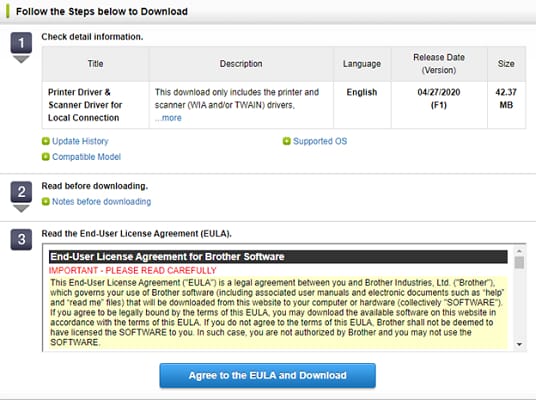The width and height of the screenshot is (536, 400).
Task: Click the EULA box scroll up arrow
Action: (x=520, y=251)
